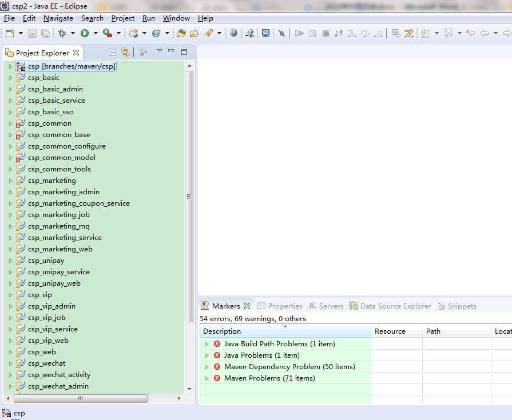This screenshot has width=512, height=420.
Task: Click the Next Annotation icon
Action: 425,33
